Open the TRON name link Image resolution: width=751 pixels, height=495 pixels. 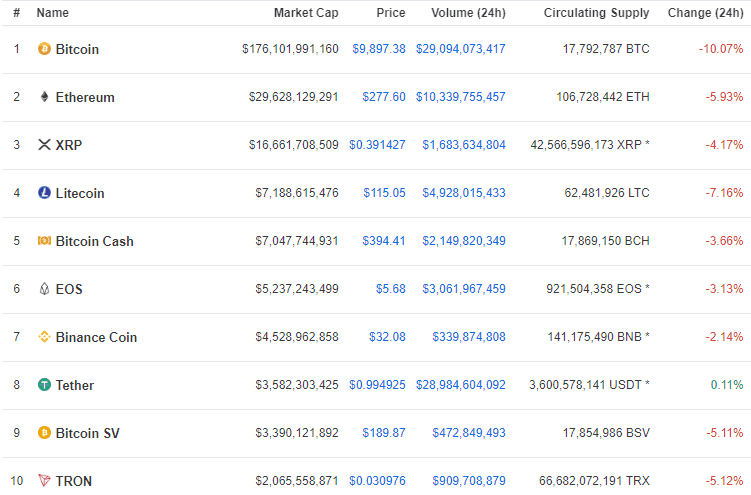pos(74,481)
